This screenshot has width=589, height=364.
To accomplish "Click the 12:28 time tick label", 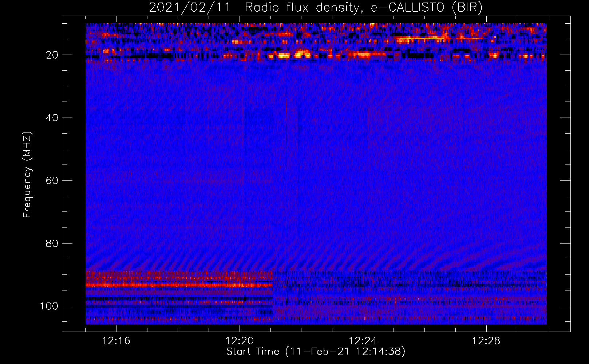I will [x=486, y=341].
